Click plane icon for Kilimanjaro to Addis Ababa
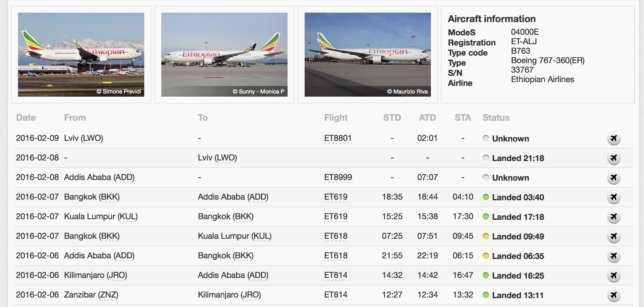Screen dimensions: 644x307 613,275
